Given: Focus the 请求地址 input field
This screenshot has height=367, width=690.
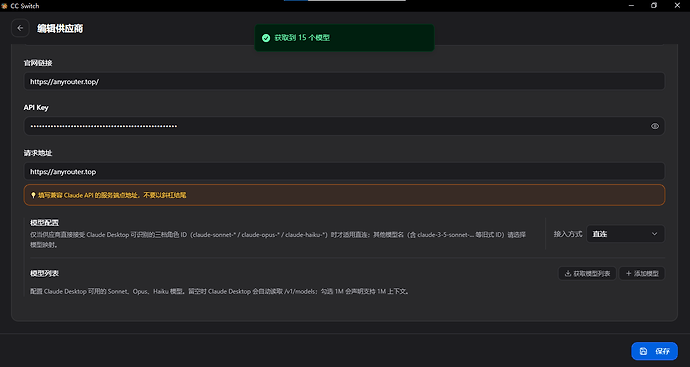Looking at the screenshot, I should (344, 172).
